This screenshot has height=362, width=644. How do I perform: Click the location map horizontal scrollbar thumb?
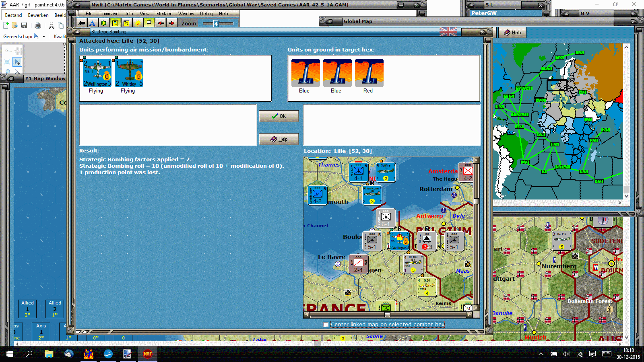(x=387, y=315)
